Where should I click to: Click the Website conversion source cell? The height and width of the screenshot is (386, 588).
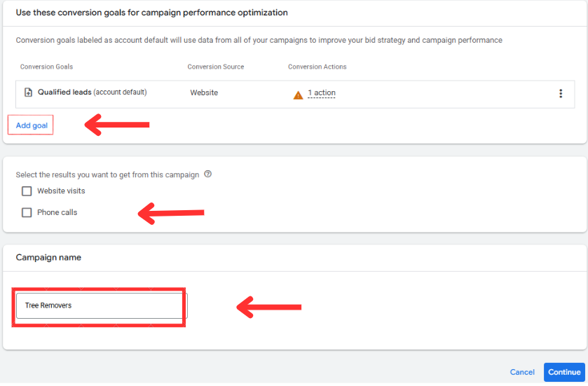point(204,92)
